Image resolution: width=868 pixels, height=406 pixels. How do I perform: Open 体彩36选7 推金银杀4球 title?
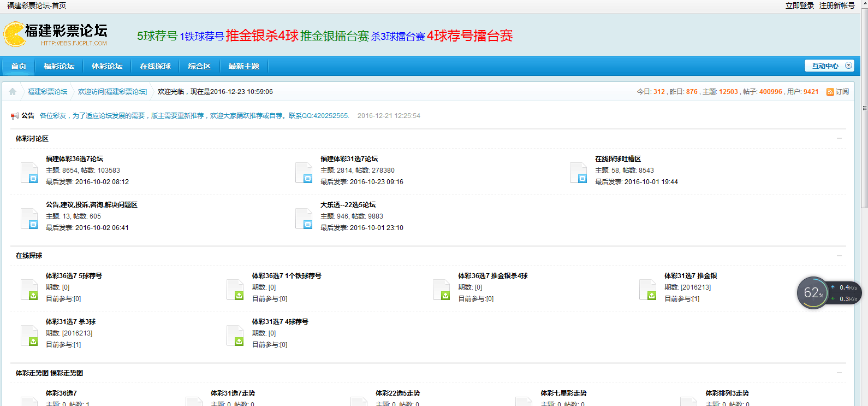click(x=493, y=276)
